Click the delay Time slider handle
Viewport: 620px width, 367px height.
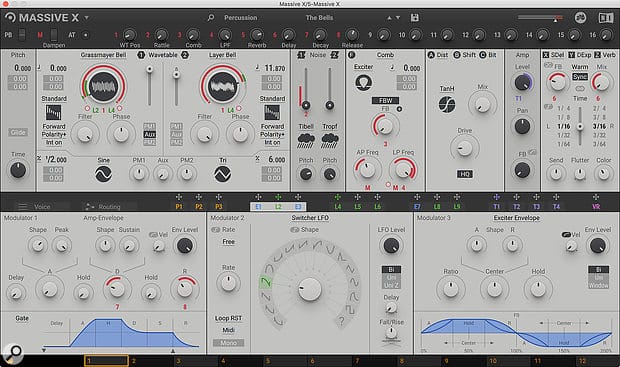pos(580,127)
